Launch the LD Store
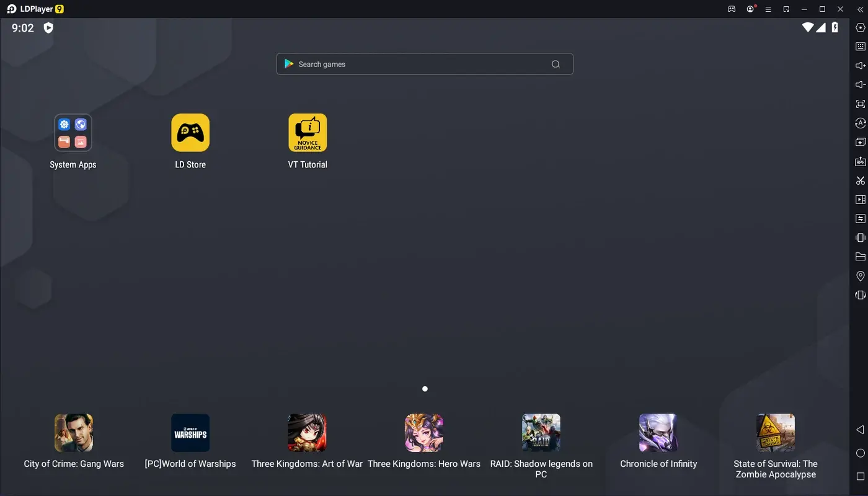The height and width of the screenshot is (496, 868). tap(190, 132)
